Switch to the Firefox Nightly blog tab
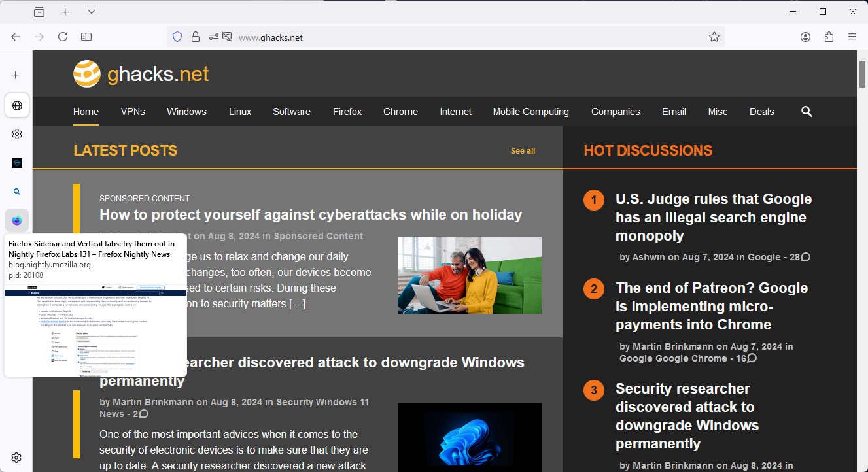The image size is (868, 472). point(17,220)
